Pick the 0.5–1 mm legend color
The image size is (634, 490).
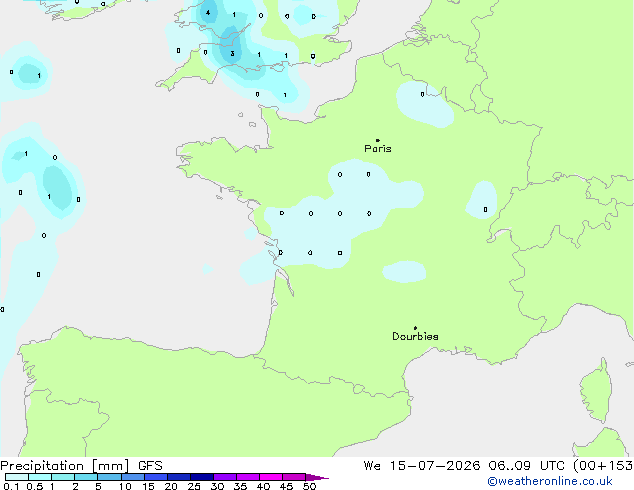[x=40, y=477]
